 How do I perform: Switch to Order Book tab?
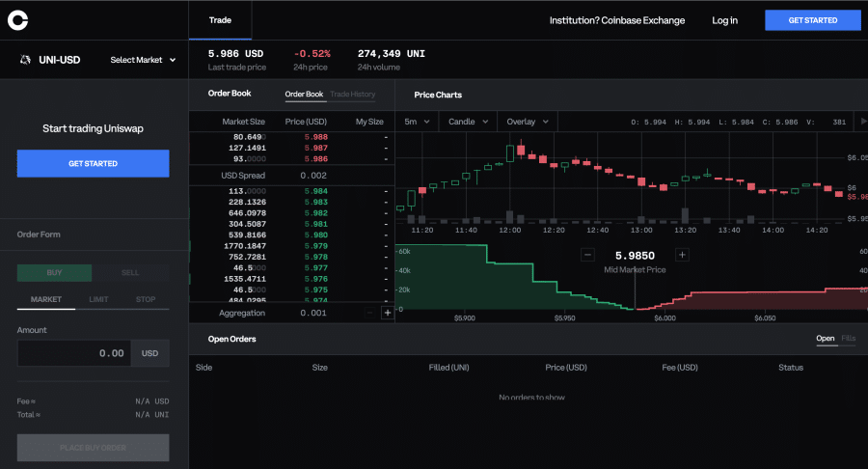pos(304,95)
